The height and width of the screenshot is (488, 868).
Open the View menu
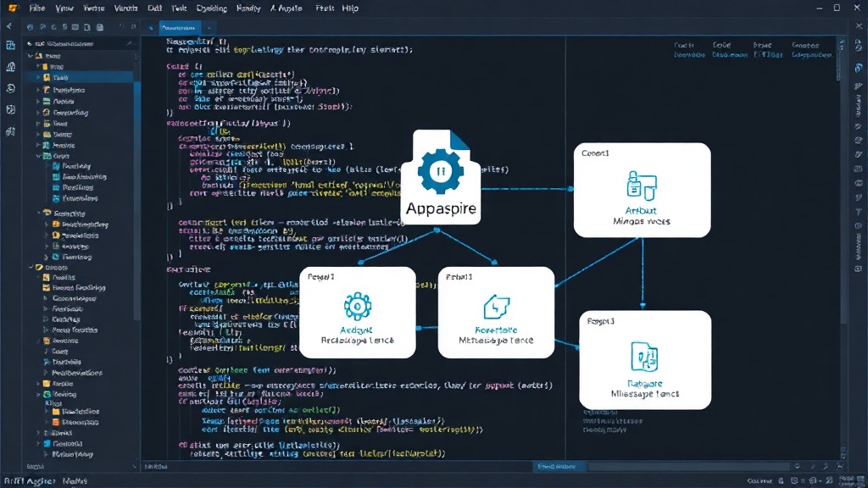point(64,8)
